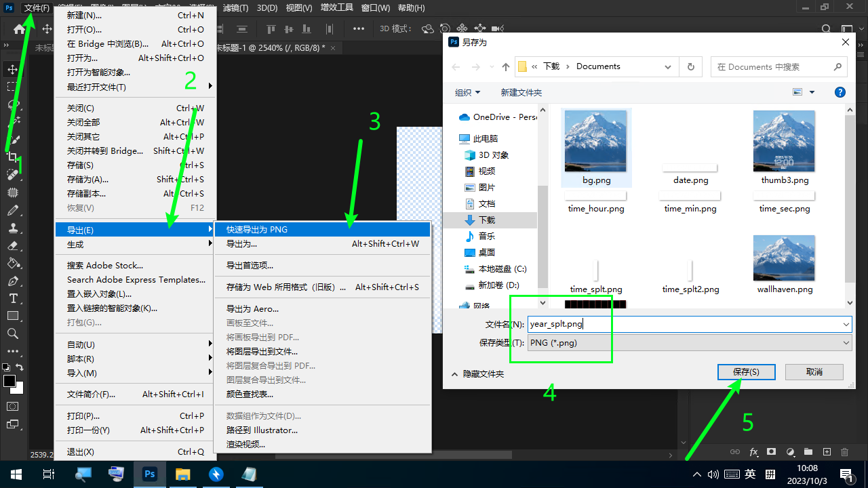The width and height of the screenshot is (868, 488).
Task: Open the address path history dropdown
Action: click(668, 66)
